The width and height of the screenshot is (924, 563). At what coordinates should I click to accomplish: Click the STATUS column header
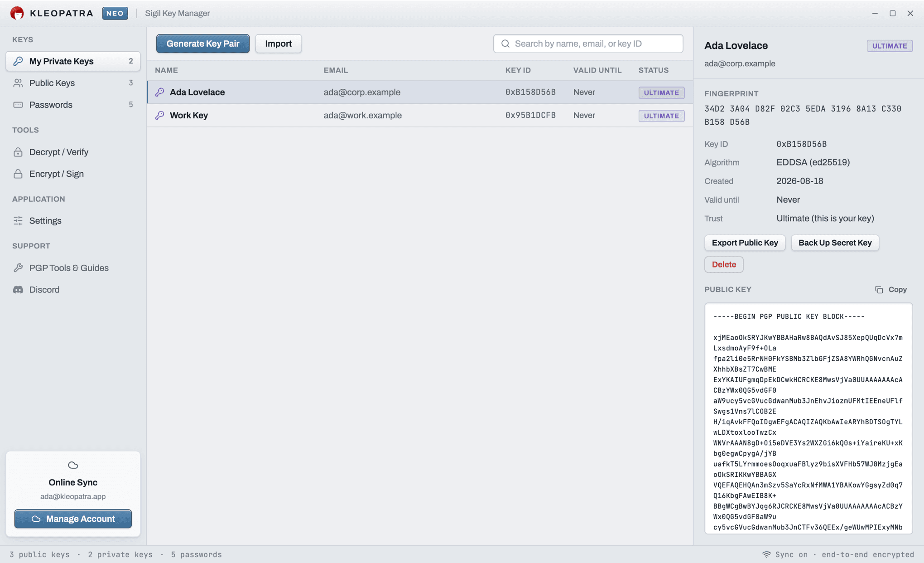click(654, 70)
